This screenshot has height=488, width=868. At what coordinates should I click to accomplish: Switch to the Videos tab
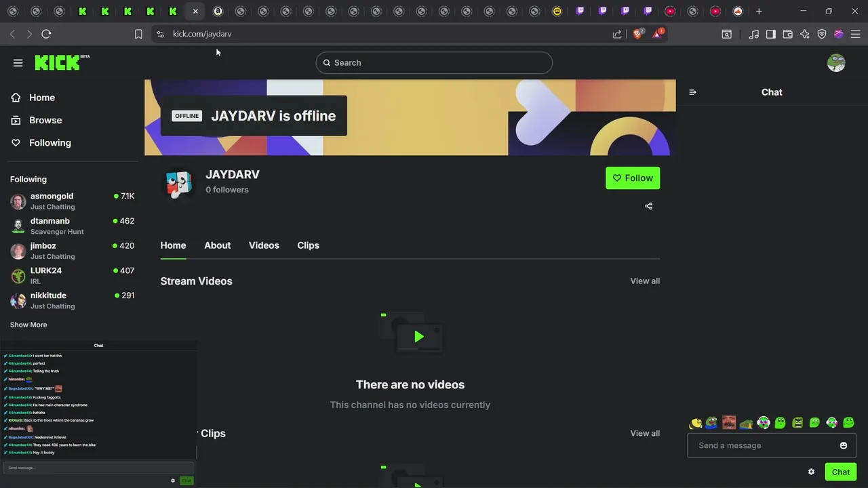pos(264,245)
